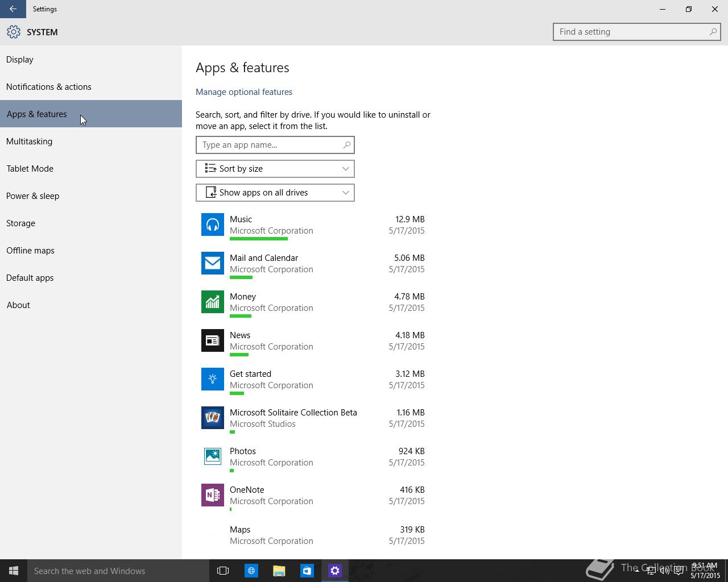Image resolution: width=728 pixels, height=582 pixels.
Task: Click the network icon in system tray
Action: point(651,571)
